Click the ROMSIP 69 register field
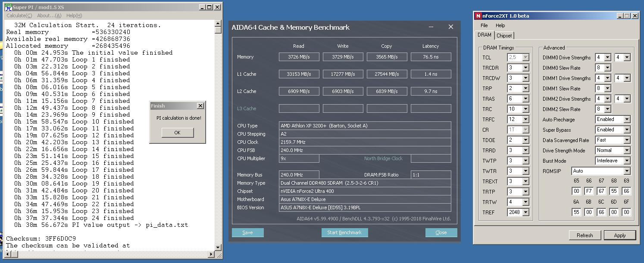 pos(626,191)
